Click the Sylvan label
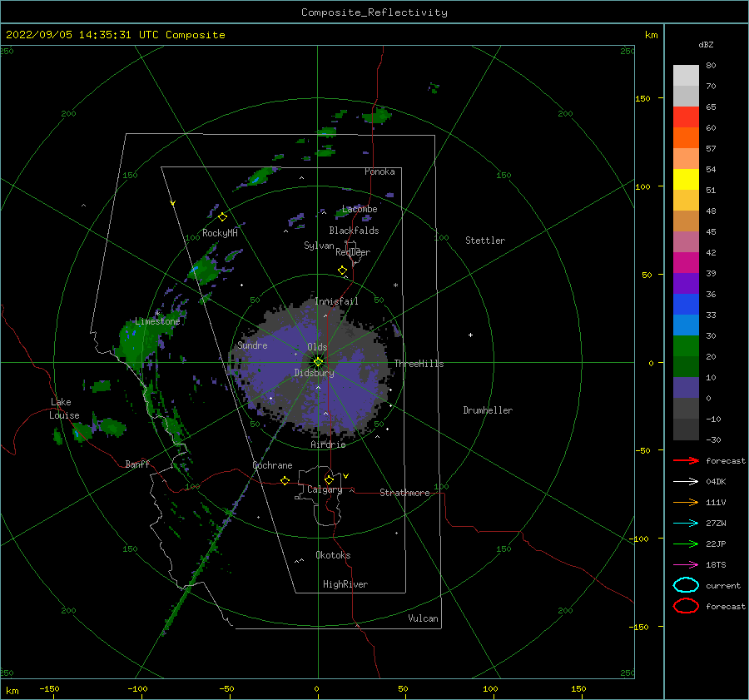The height and width of the screenshot is (700, 749). (319, 246)
